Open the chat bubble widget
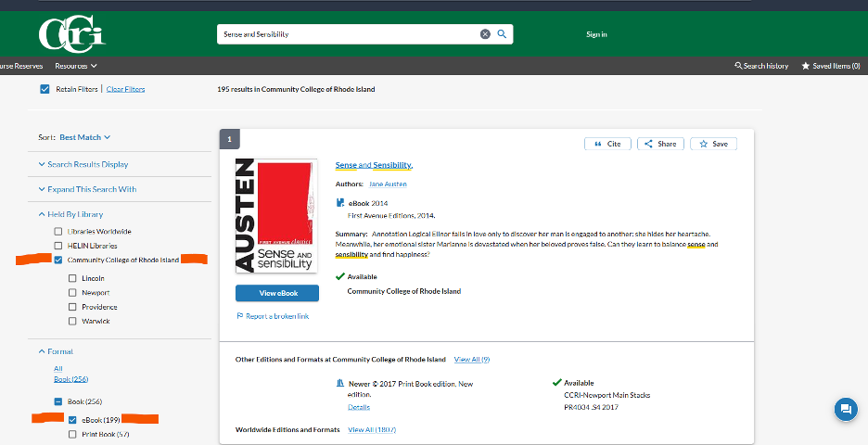The width and height of the screenshot is (868, 445). click(845, 410)
